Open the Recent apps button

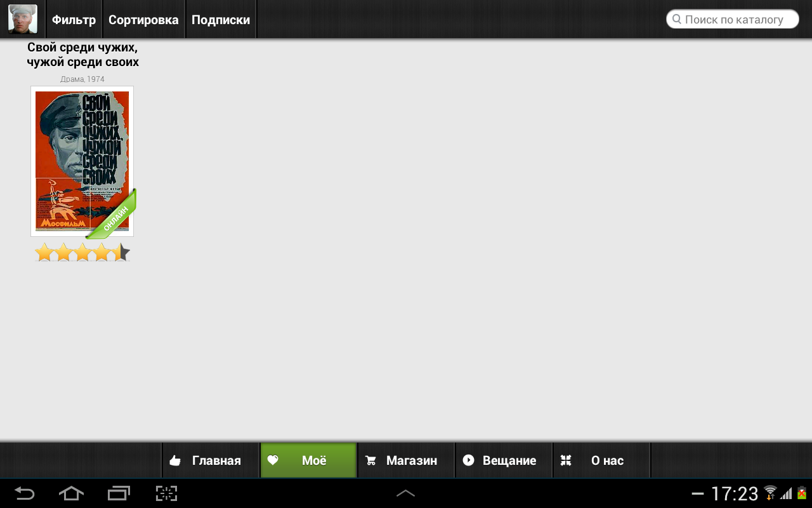[119, 493]
